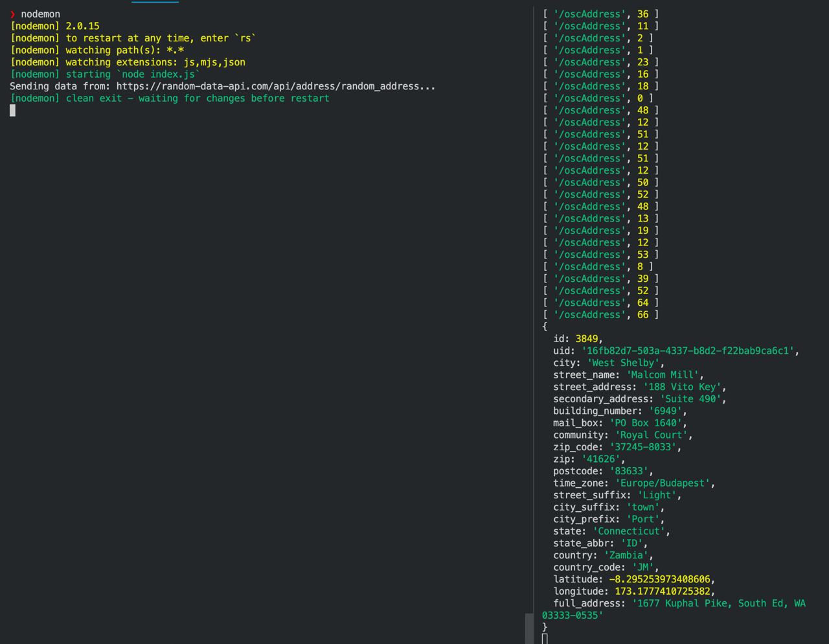This screenshot has width=829, height=644.
Task: Click the full_address value '1677 Kuphal Pike'
Action: [x=678, y=603]
